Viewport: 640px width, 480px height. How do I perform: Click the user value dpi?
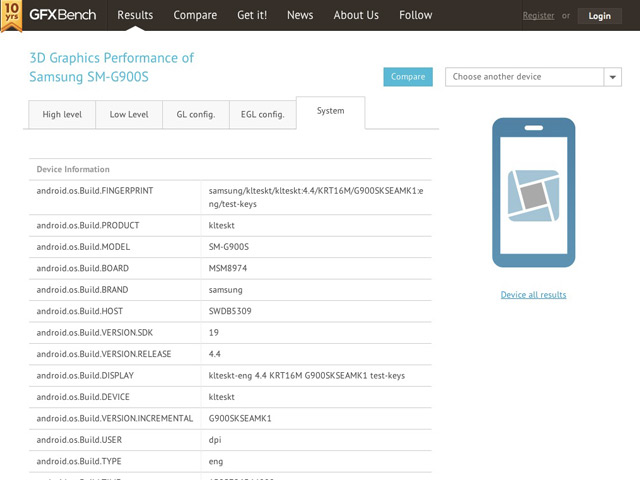point(215,440)
